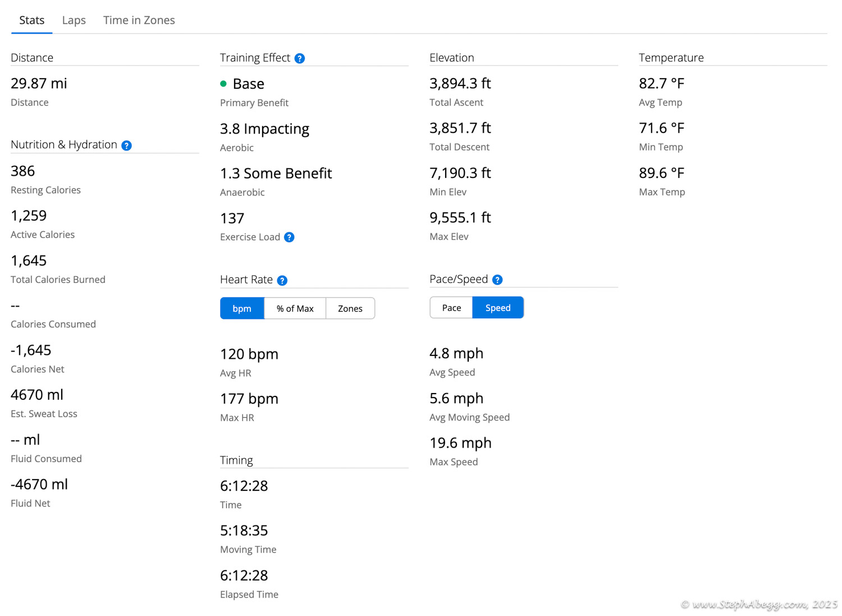842x616 pixels.
Task: Click the 137 exercise load value
Action: [232, 218]
